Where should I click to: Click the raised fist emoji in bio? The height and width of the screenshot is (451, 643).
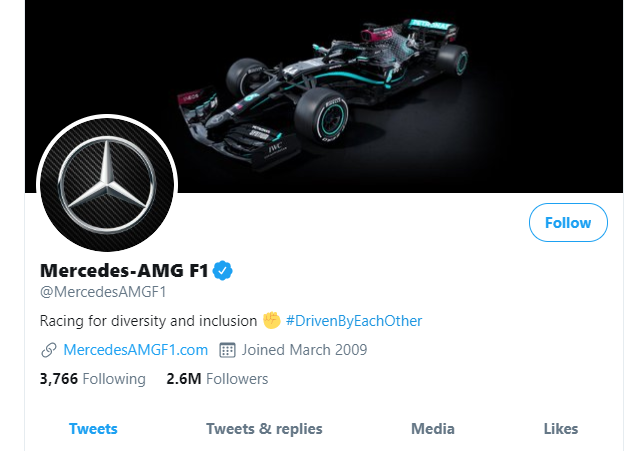pyautogui.click(x=271, y=321)
